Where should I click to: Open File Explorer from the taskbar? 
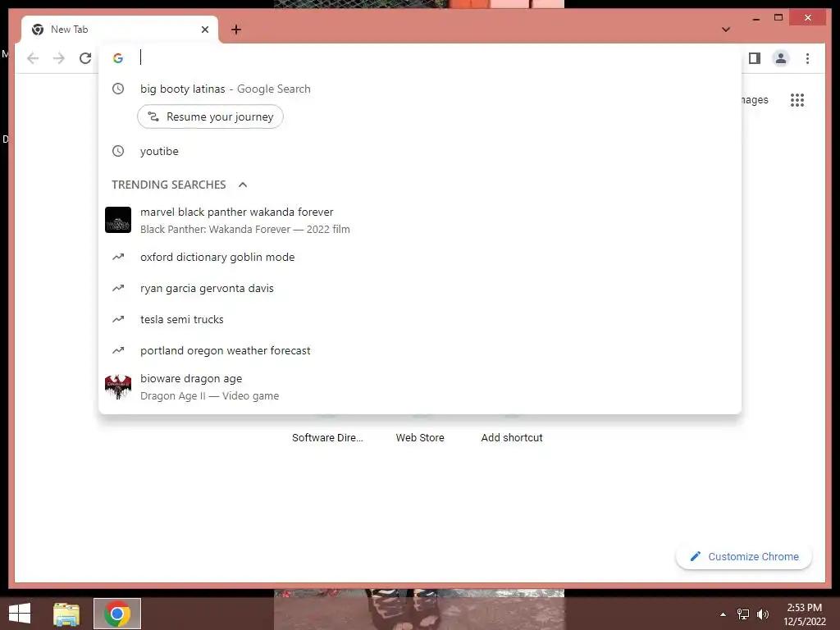(x=66, y=614)
